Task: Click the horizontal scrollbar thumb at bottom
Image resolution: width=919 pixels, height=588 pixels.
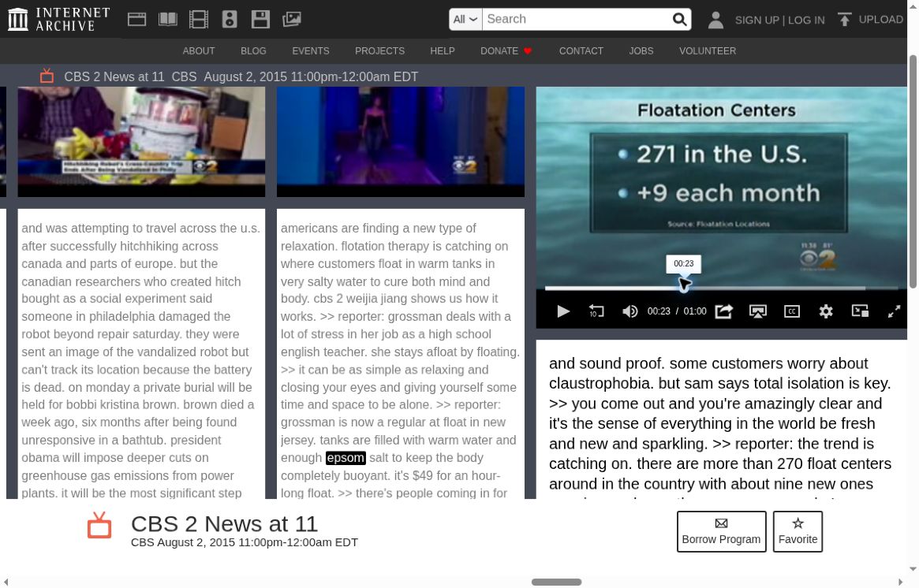Action: (556, 582)
